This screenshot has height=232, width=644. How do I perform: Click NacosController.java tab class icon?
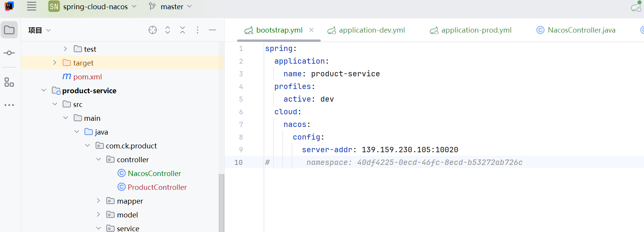point(540,30)
